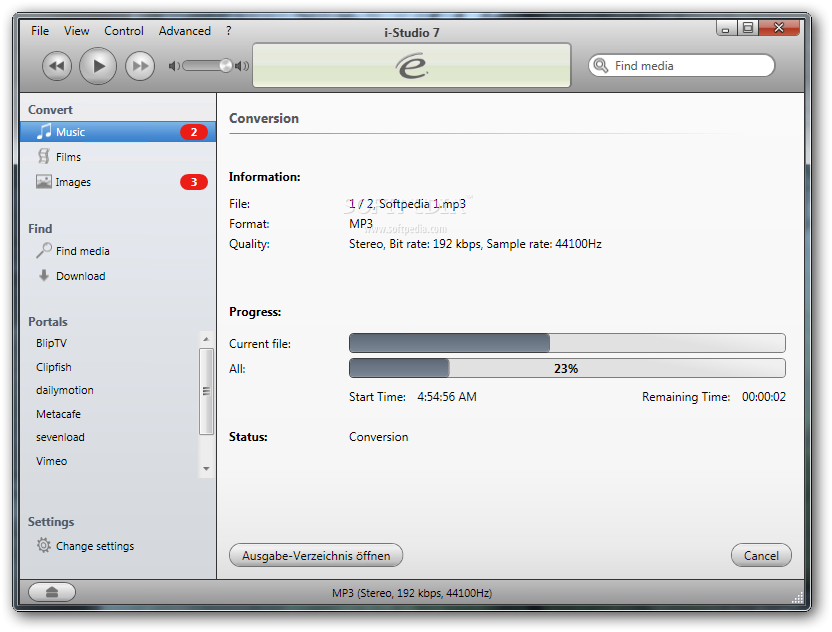Click the magnifier icon in search box
This screenshot has height=632, width=832.
[601, 65]
